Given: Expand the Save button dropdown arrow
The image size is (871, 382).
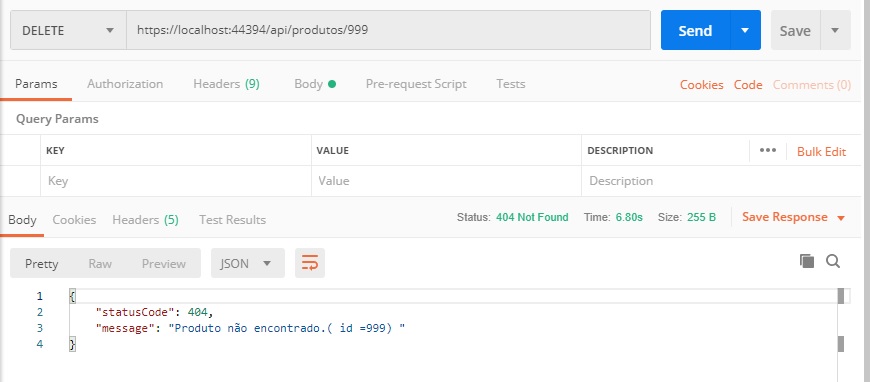Looking at the screenshot, I should (x=834, y=31).
